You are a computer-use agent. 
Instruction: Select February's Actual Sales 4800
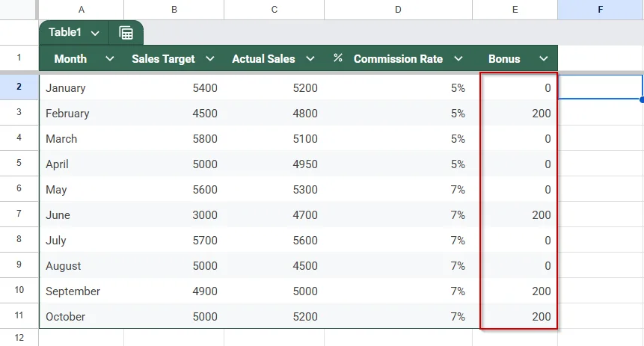click(x=275, y=113)
